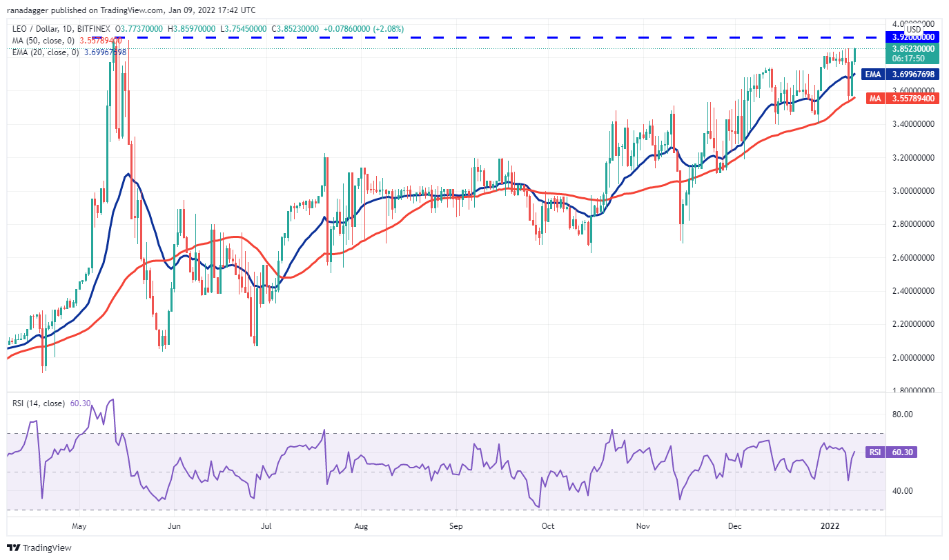Click the TradingView brand text at bottom

pos(47,548)
